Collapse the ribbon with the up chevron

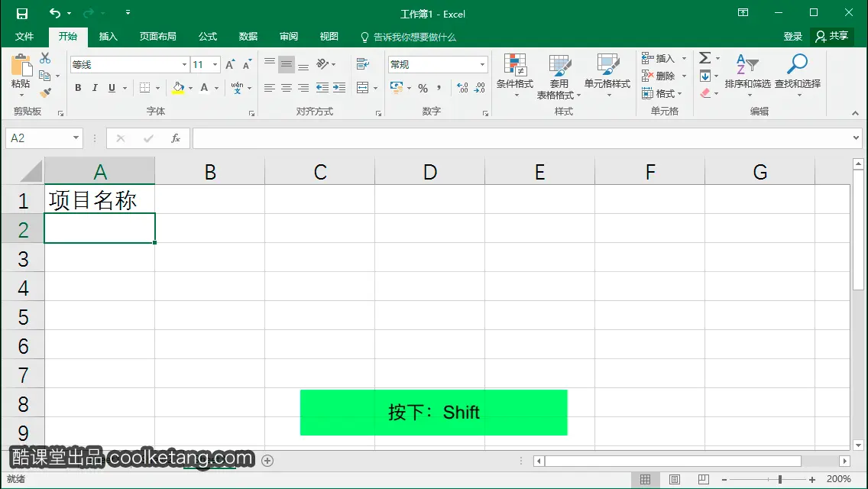pos(855,113)
